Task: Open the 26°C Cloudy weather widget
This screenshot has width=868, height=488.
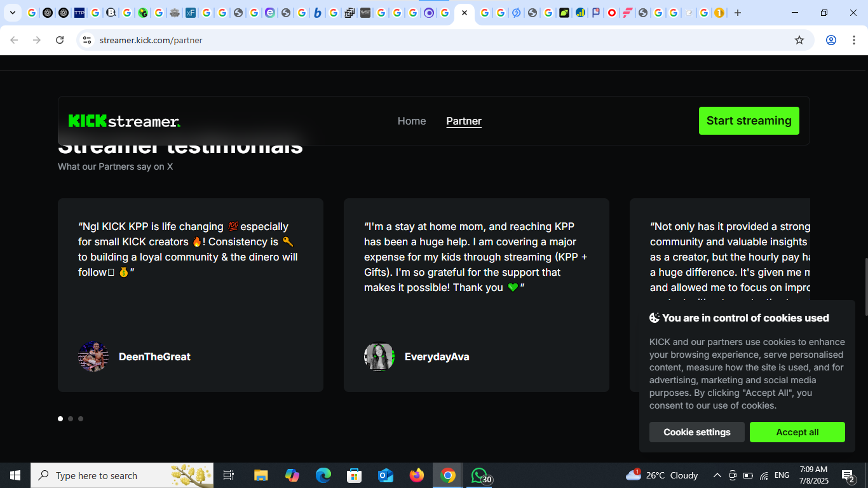Action: [x=662, y=475]
